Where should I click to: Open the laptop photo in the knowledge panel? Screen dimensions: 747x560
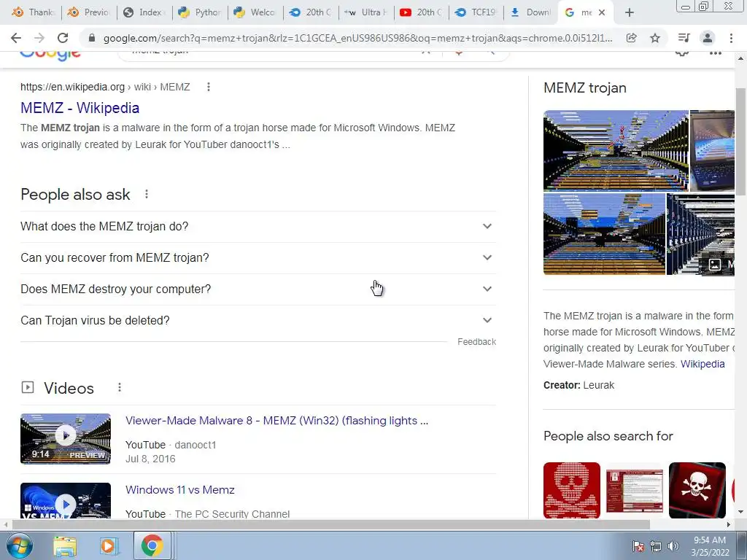point(712,150)
